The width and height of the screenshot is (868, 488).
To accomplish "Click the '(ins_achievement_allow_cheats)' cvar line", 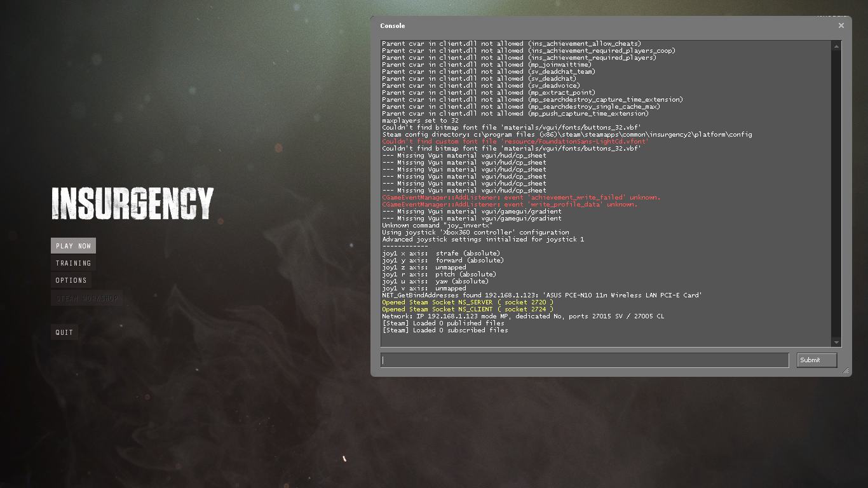I will pyautogui.click(x=512, y=44).
